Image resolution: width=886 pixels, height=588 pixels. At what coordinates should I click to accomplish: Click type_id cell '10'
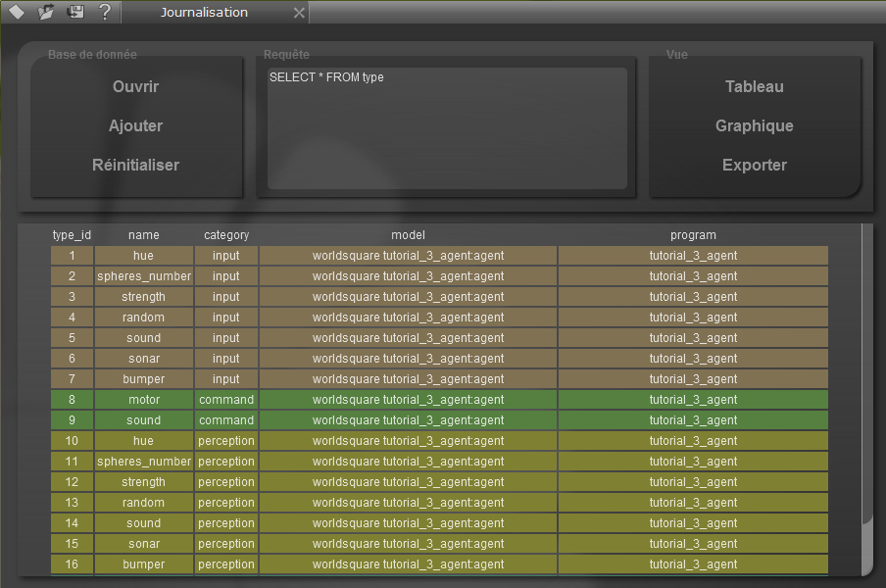pos(72,441)
